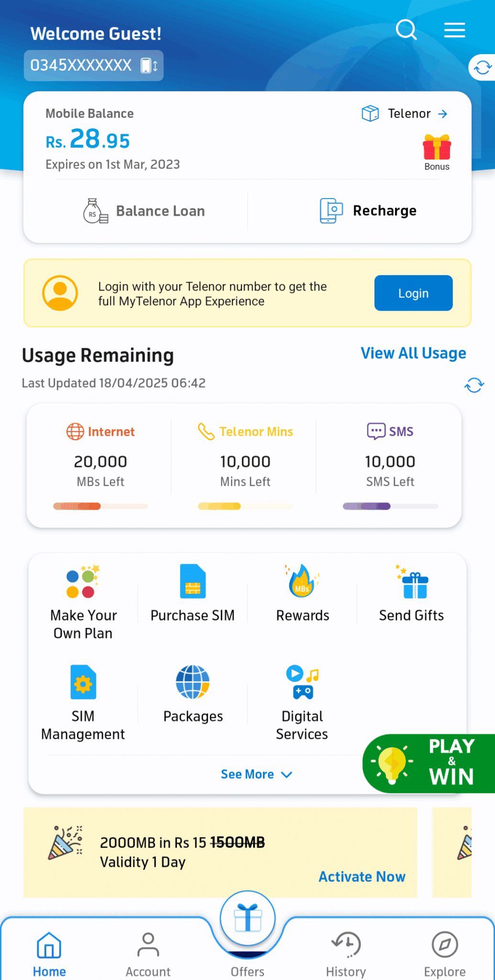Viewport: 495px width, 980px height.
Task: Open the Recharge option
Action: click(368, 211)
